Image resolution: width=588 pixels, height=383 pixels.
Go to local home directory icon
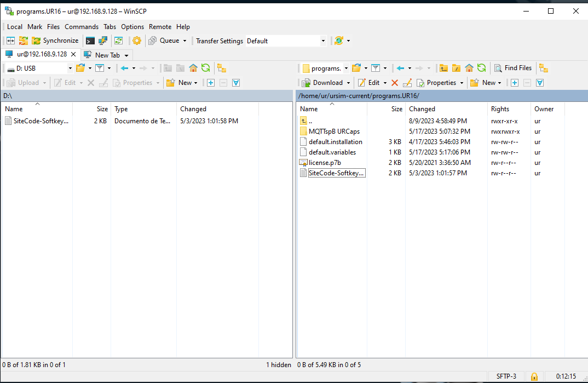pyautogui.click(x=193, y=68)
